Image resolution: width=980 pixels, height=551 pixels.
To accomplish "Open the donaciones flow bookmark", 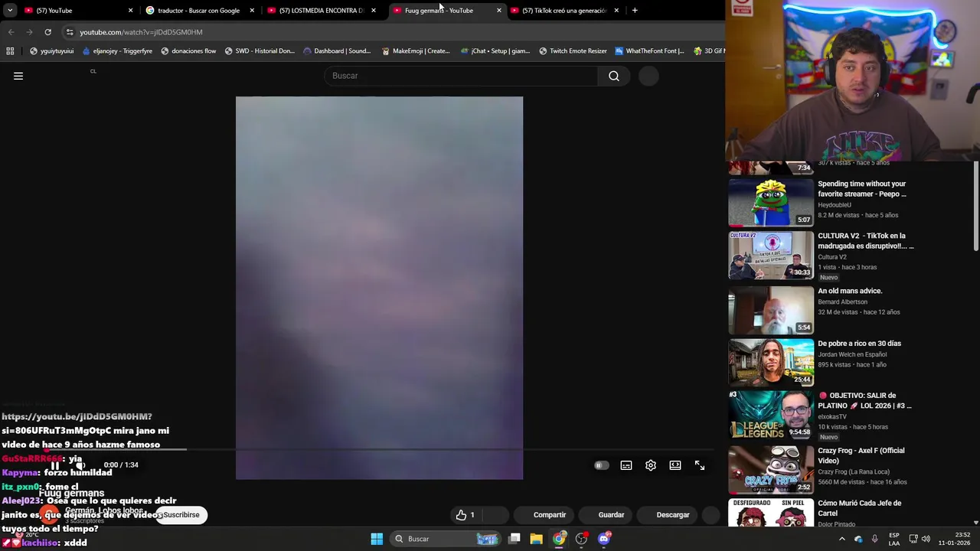I will [188, 51].
